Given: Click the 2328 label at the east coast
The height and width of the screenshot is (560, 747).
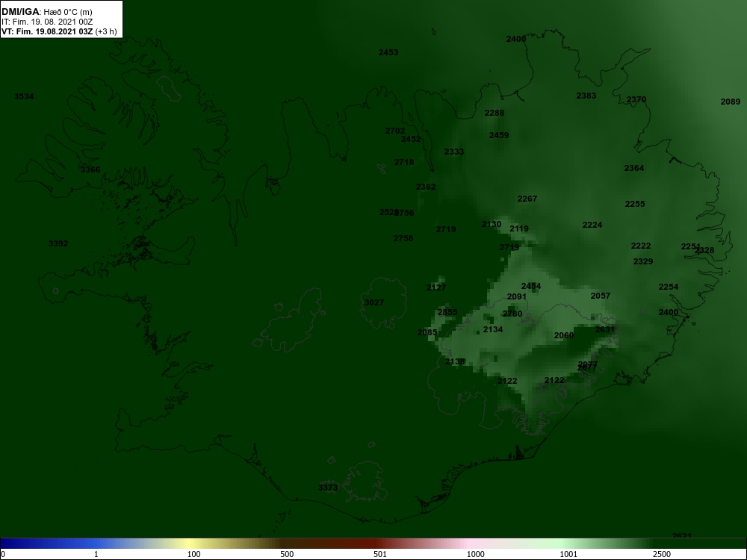Looking at the screenshot, I should [x=706, y=250].
